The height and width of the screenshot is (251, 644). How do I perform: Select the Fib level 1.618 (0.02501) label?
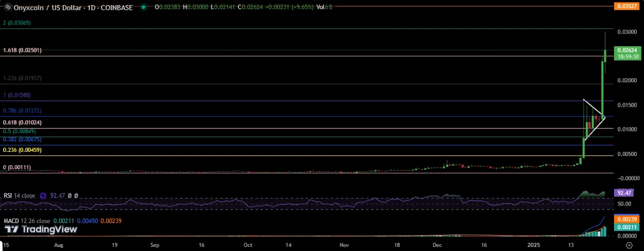coord(22,50)
